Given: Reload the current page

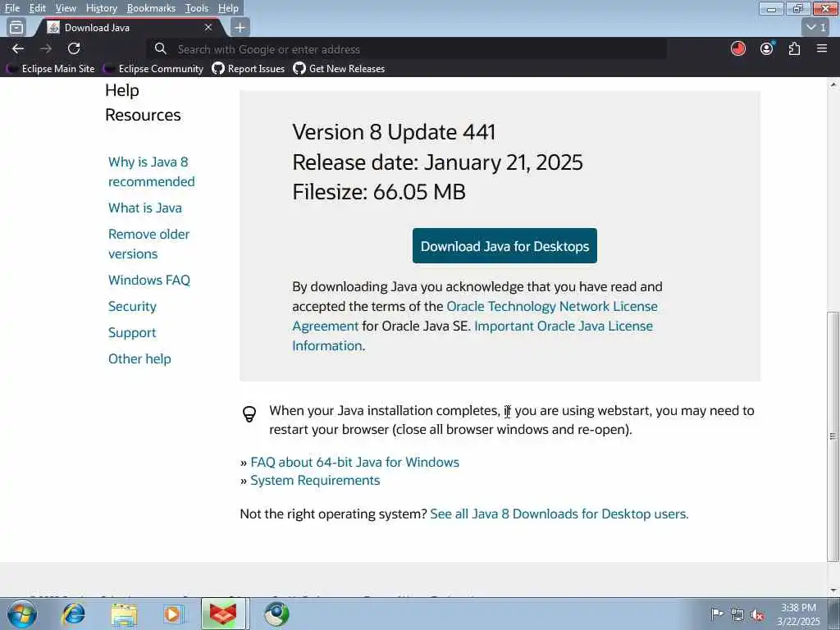Looking at the screenshot, I should click(x=74, y=48).
